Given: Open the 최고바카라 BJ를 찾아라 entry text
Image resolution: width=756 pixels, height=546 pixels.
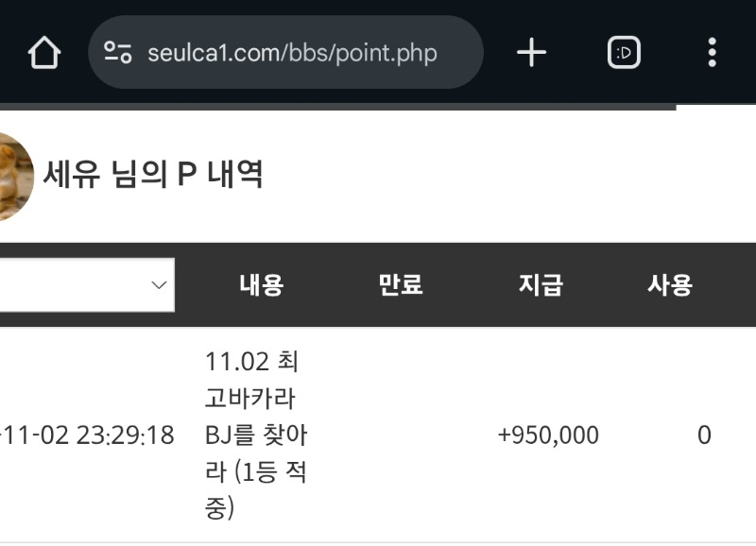Looking at the screenshot, I should pos(255,435).
